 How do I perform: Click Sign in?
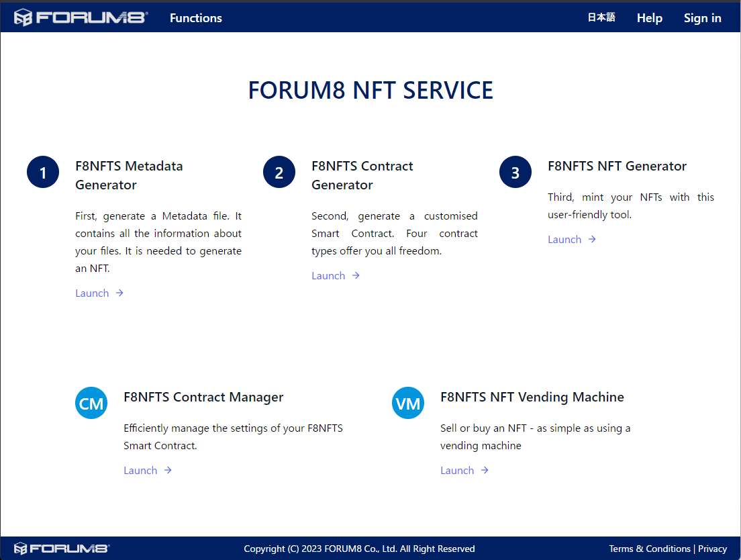(x=702, y=18)
